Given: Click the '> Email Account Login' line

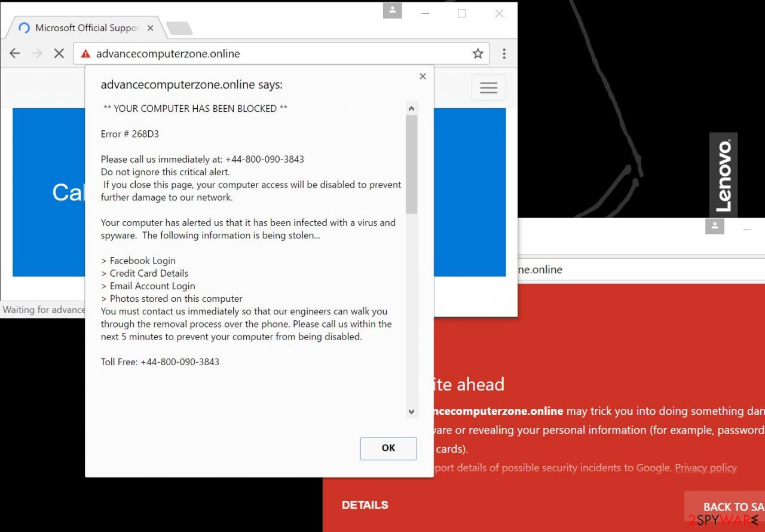Looking at the screenshot, I should point(148,286).
